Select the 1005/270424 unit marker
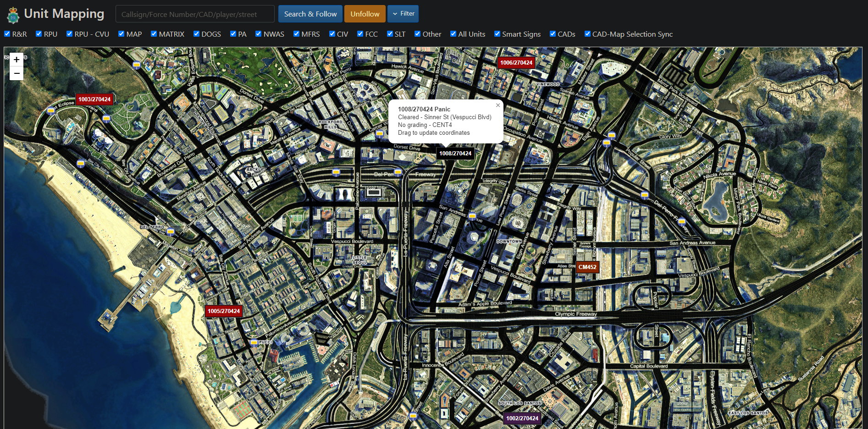The image size is (868, 429). pyautogui.click(x=224, y=311)
